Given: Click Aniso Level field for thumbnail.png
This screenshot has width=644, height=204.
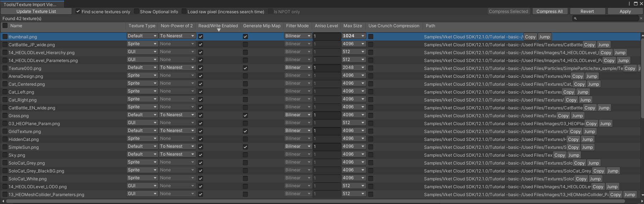Looking at the screenshot, I should (327, 36).
